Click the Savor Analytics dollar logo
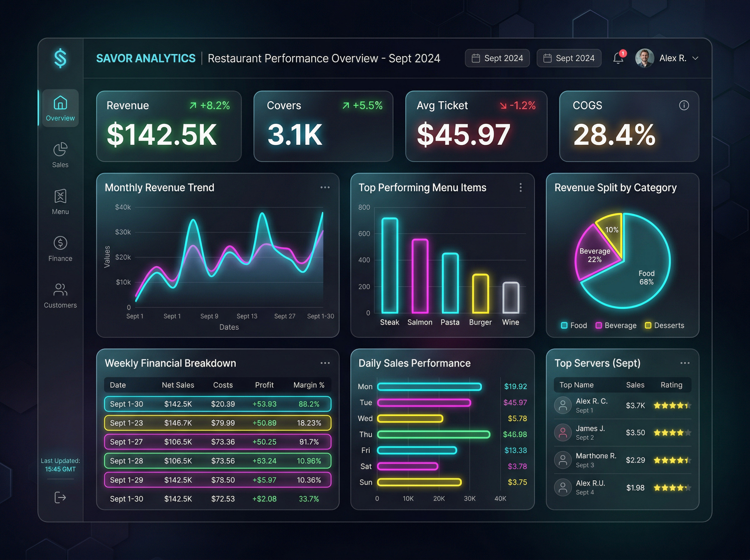 click(x=60, y=58)
